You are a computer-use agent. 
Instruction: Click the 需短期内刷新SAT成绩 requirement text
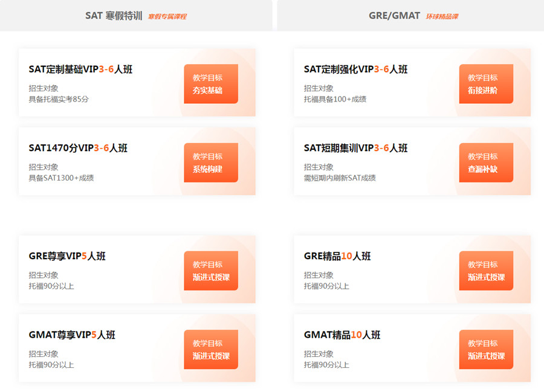(340, 178)
